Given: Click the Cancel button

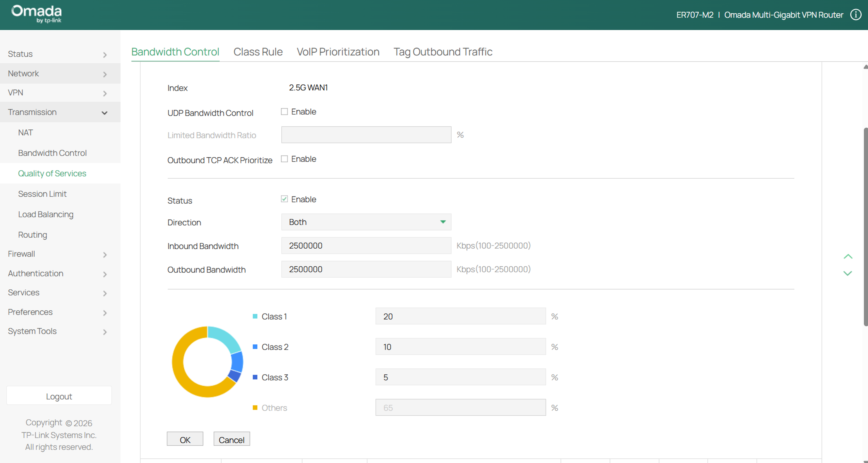Looking at the screenshot, I should tap(232, 439).
